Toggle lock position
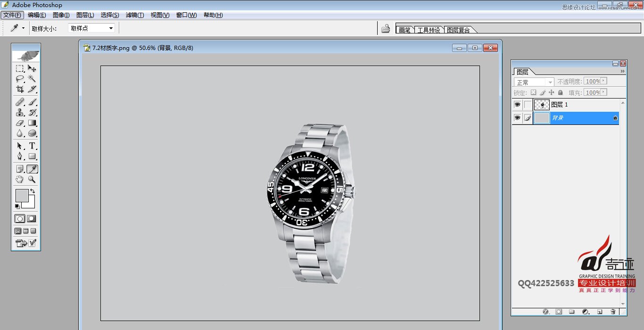 [552, 93]
